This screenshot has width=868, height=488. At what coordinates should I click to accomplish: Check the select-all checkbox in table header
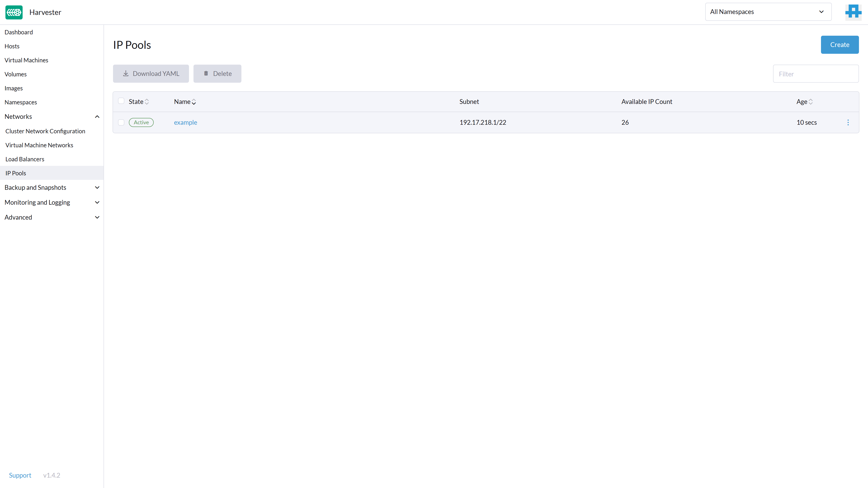coord(121,101)
